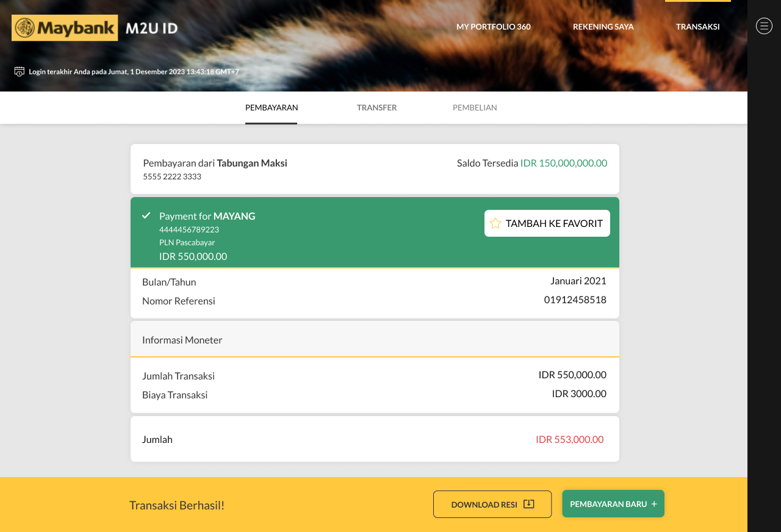Viewport: 781px width, 532px height.
Task: Click the Transaksi Berhasil message
Action: [x=177, y=505]
